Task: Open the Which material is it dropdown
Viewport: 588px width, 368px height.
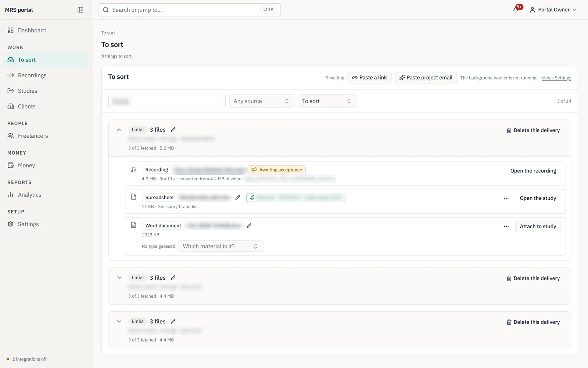Action: (x=220, y=246)
